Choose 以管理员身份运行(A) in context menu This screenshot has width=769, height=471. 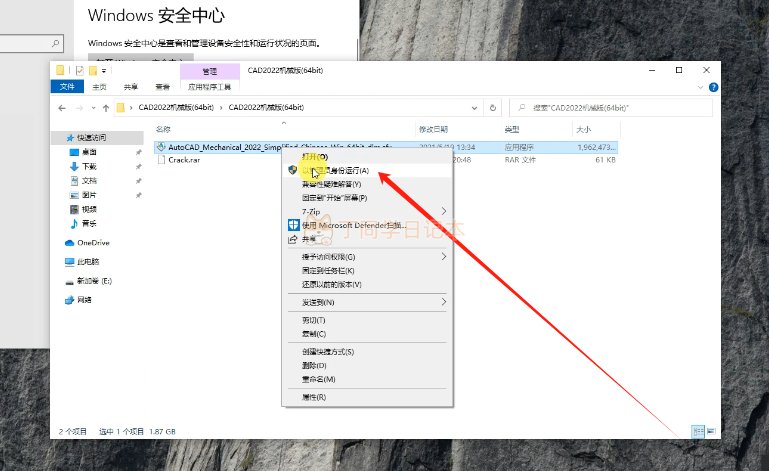point(367,170)
